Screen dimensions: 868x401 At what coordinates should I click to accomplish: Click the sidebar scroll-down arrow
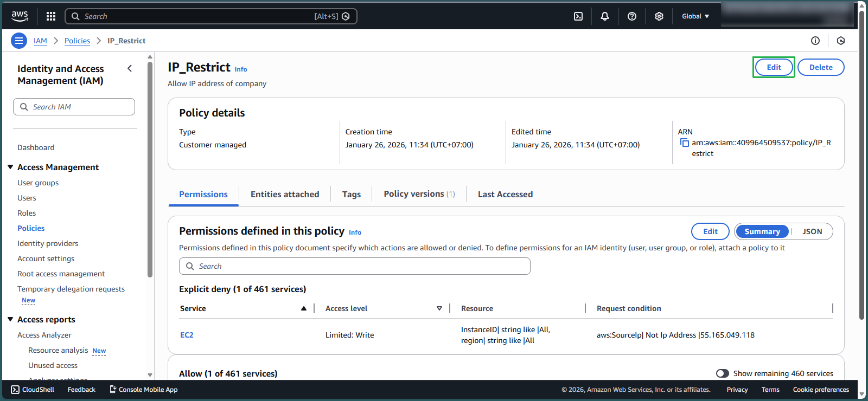[150, 375]
